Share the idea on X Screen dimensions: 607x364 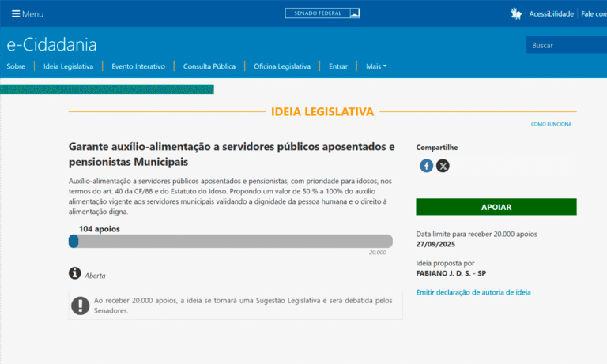[x=443, y=166]
